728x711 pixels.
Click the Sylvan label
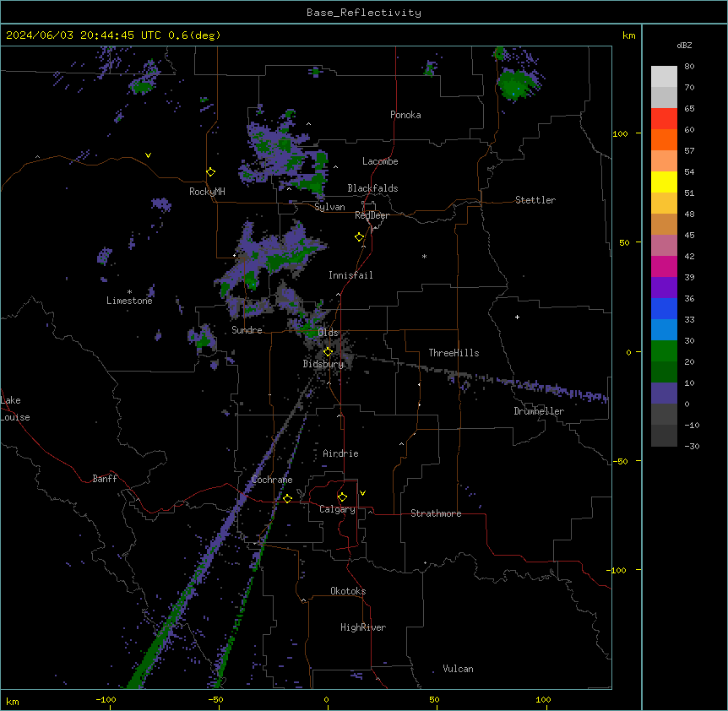point(329,207)
